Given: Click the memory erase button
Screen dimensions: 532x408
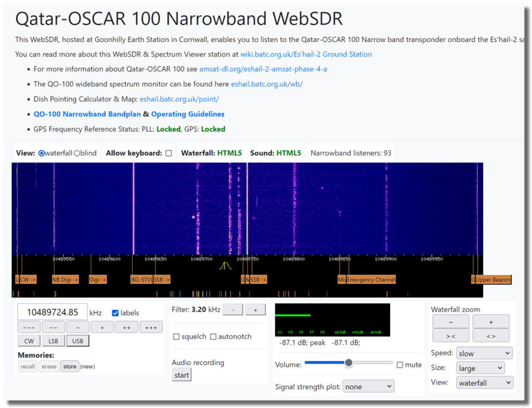Looking at the screenshot, I should point(49,366).
